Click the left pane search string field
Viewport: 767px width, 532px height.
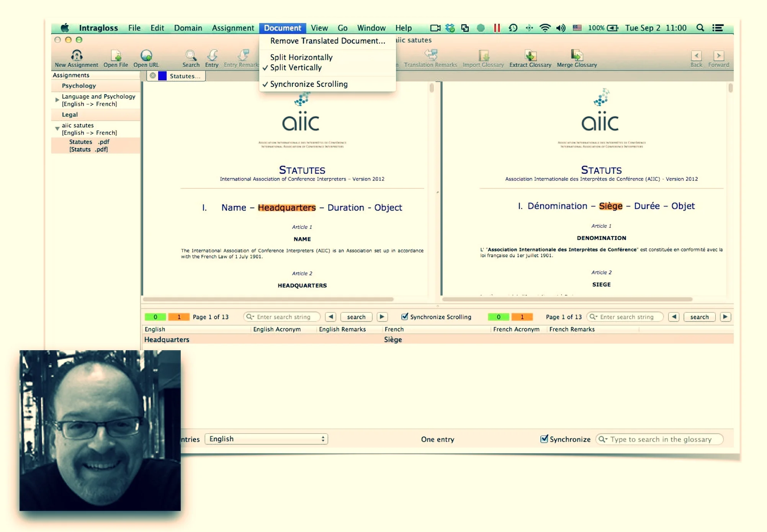[x=282, y=317]
